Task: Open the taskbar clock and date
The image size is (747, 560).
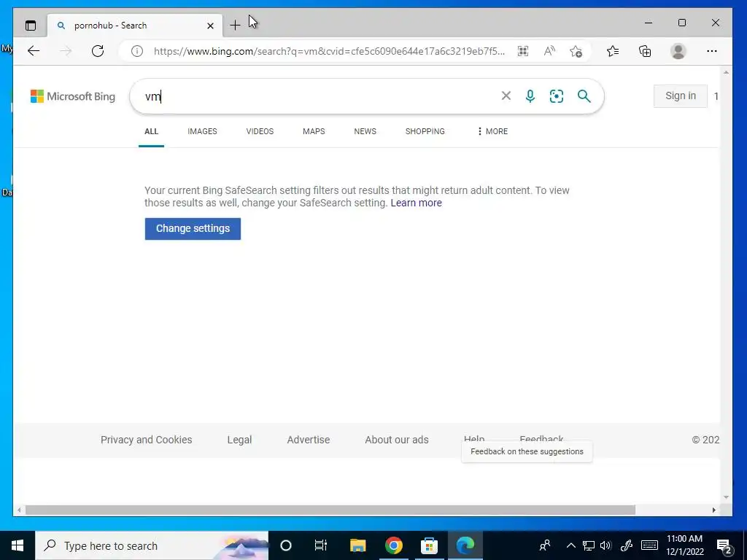Action: (x=684, y=545)
